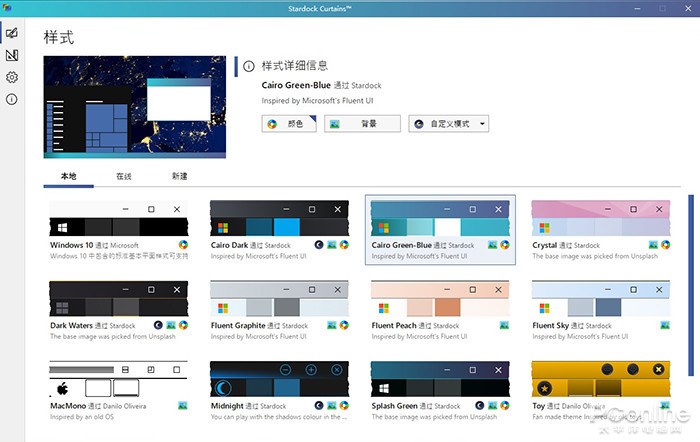Click the dark mode icon on Midnight
This screenshot has width=700, height=442.
(x=319, y=405)
